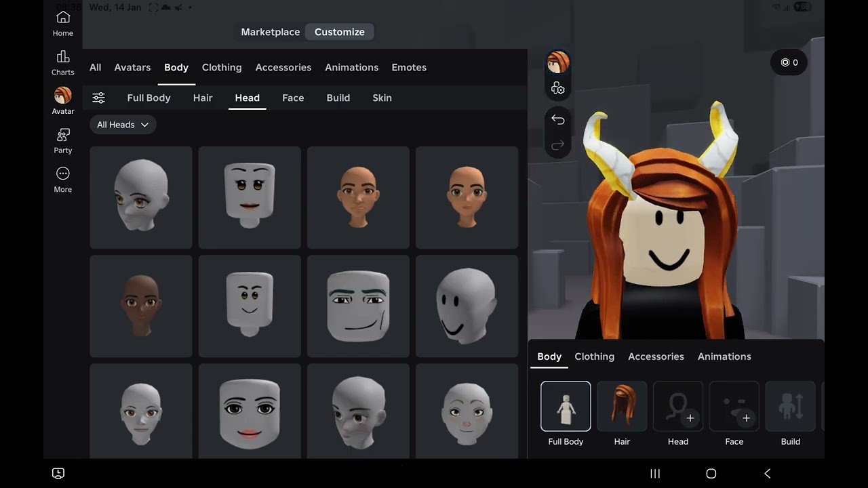Screen dimensions: 868x488
Task: Open the More menu in sidebar
Action: (63, 180)
